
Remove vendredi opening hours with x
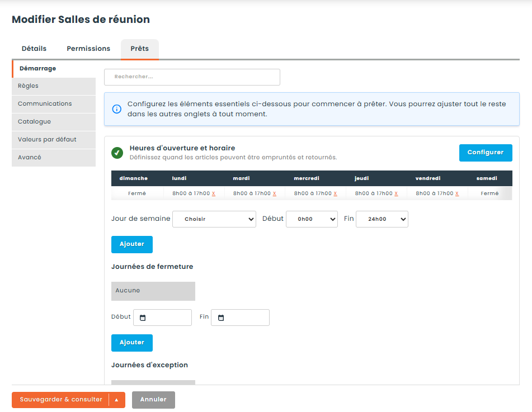(x=457, y=193)
